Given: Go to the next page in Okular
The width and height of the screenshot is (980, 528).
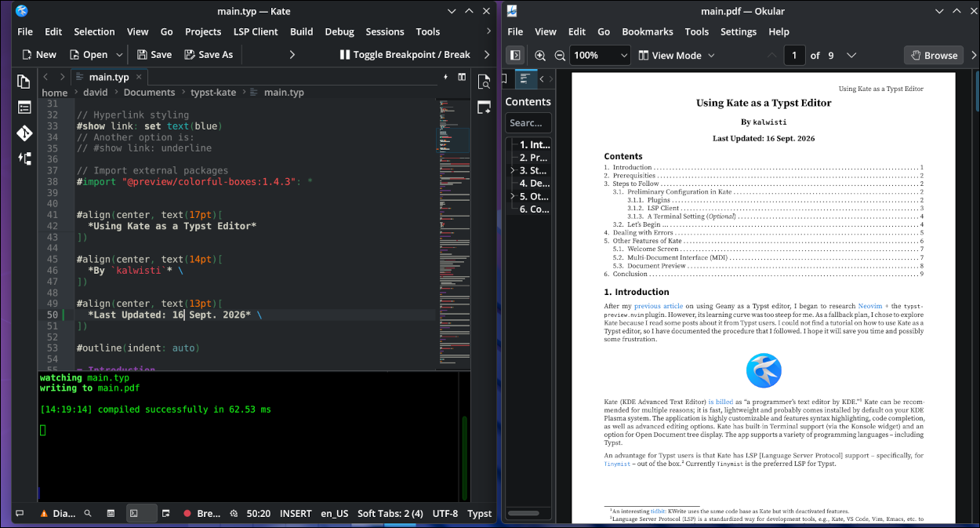Looking at the screenshot, I should click(851, 55).
